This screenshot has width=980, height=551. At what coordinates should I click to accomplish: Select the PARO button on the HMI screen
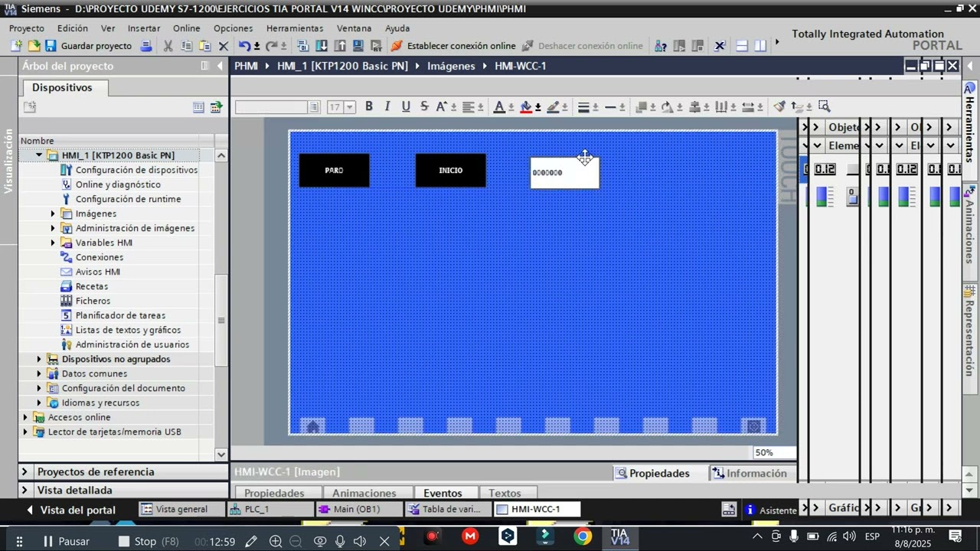[334, 171]
